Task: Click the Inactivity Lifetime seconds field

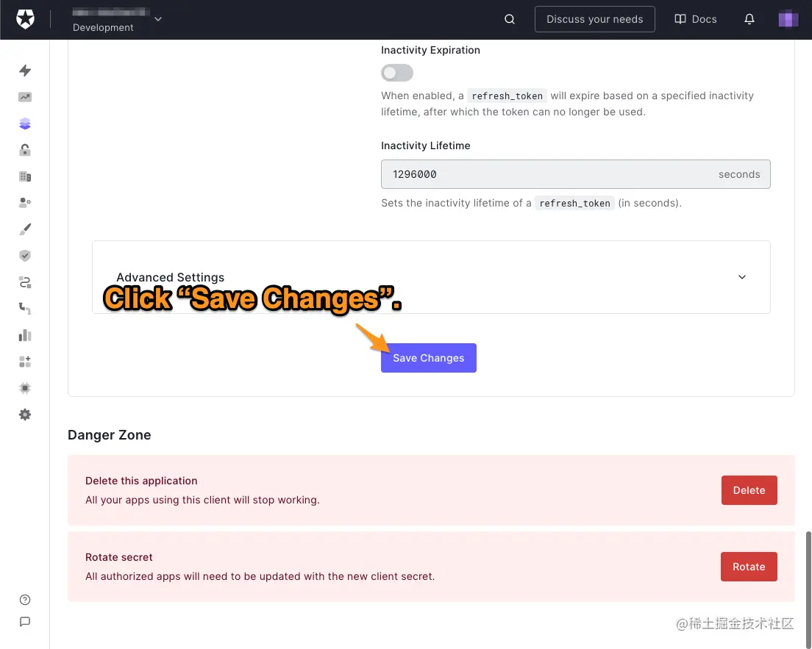Action: [576, 174]
